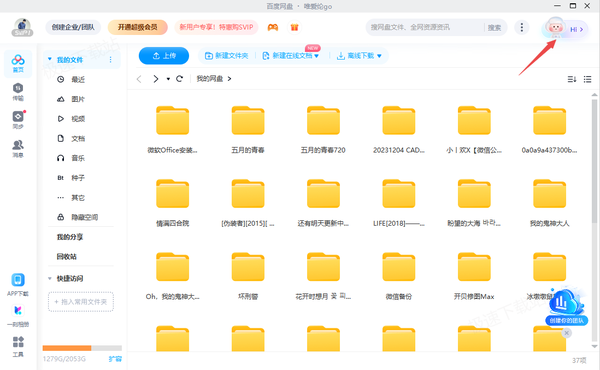Click 新建文件夹 button
Viewport: 600px width, 370px height.
tap(227, 56)
